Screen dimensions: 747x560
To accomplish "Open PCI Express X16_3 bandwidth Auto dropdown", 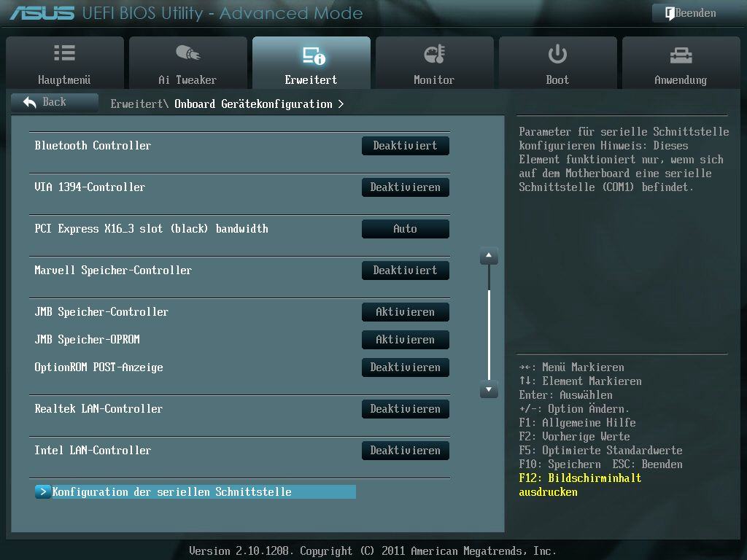I will click(x=405, y=228).
